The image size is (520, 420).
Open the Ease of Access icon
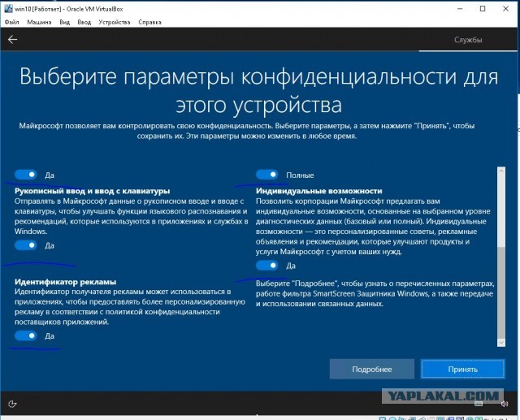(x=12, y=404)
